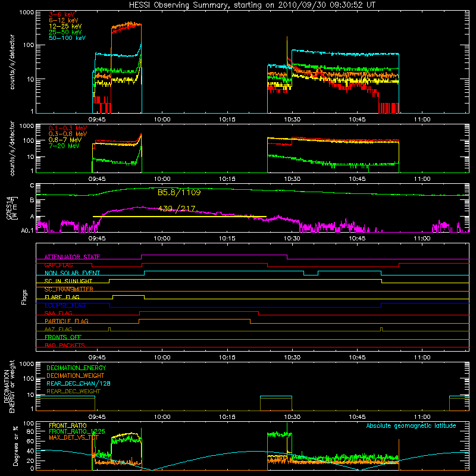Select the GAP_FLAG label
476x476 pixels.
[x=58, y=265]
